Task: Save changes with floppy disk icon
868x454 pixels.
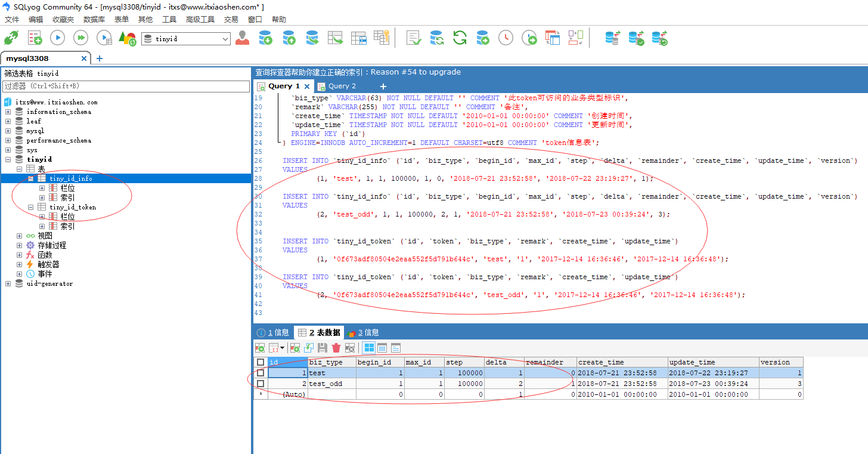Action: click(x=323, y=348)
